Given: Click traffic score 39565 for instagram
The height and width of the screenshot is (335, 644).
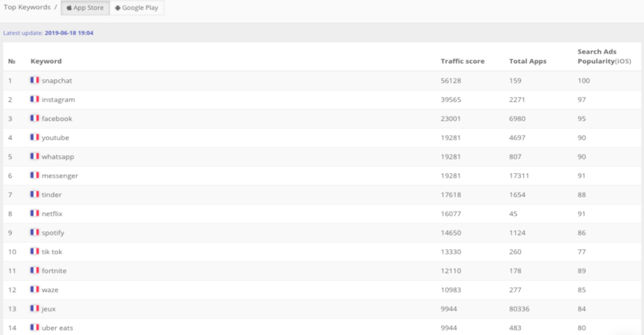Looking at the screenshot, I should (451, 99).
